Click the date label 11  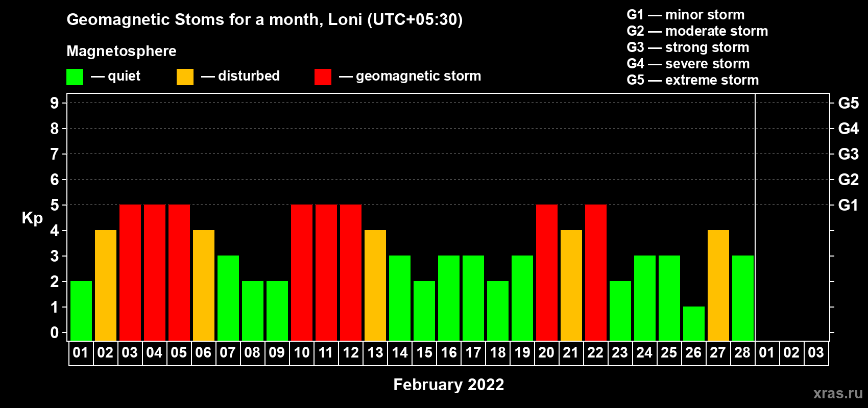(326, 353)
